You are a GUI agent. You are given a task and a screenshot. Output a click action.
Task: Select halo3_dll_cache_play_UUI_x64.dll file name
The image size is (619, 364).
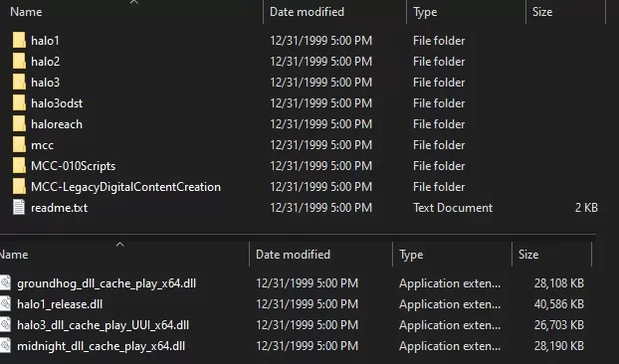(x=103, y=325)
